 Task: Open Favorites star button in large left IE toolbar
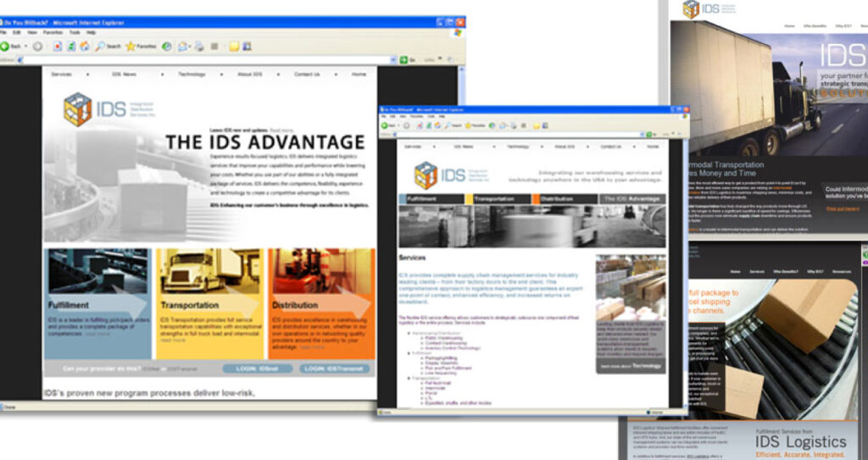(141, 47)
